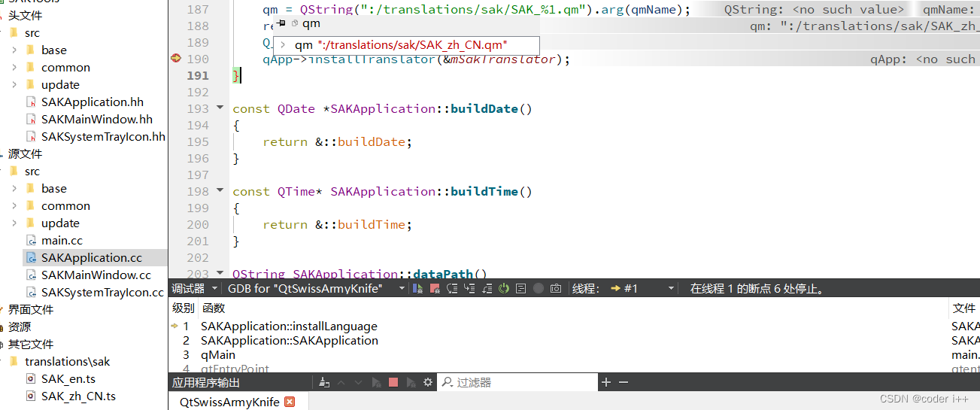
Task: Collapse code fold arrow at line 193
Action: pyautogui.click(x=220, y=108)
